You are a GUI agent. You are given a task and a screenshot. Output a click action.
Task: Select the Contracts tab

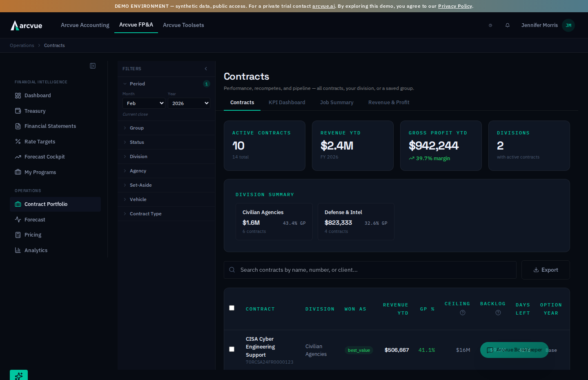pyautogui.click(x=242, y=103)
